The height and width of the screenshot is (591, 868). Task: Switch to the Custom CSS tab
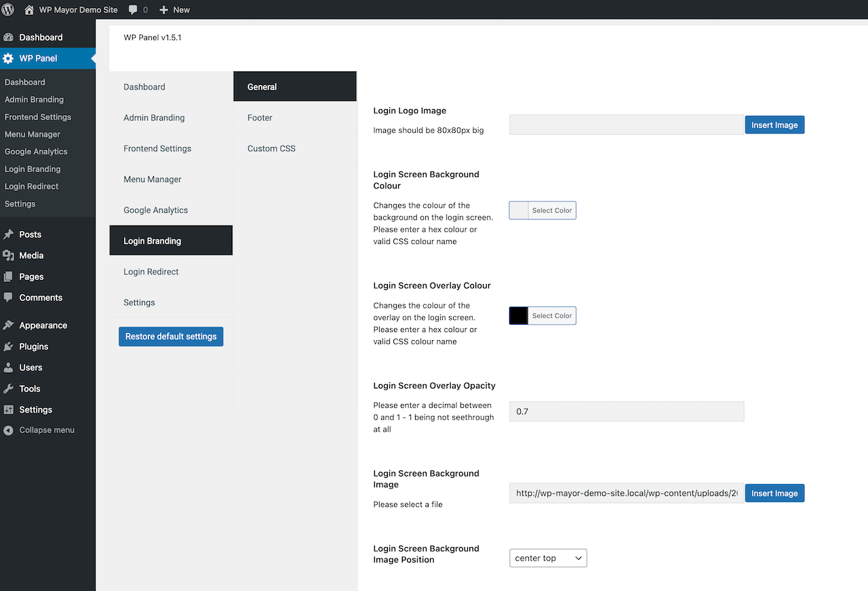tap(271, 148)
